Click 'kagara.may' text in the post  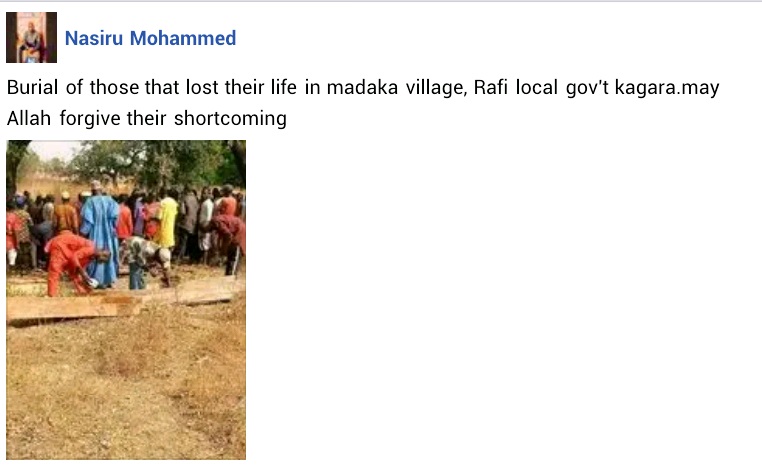667,88
